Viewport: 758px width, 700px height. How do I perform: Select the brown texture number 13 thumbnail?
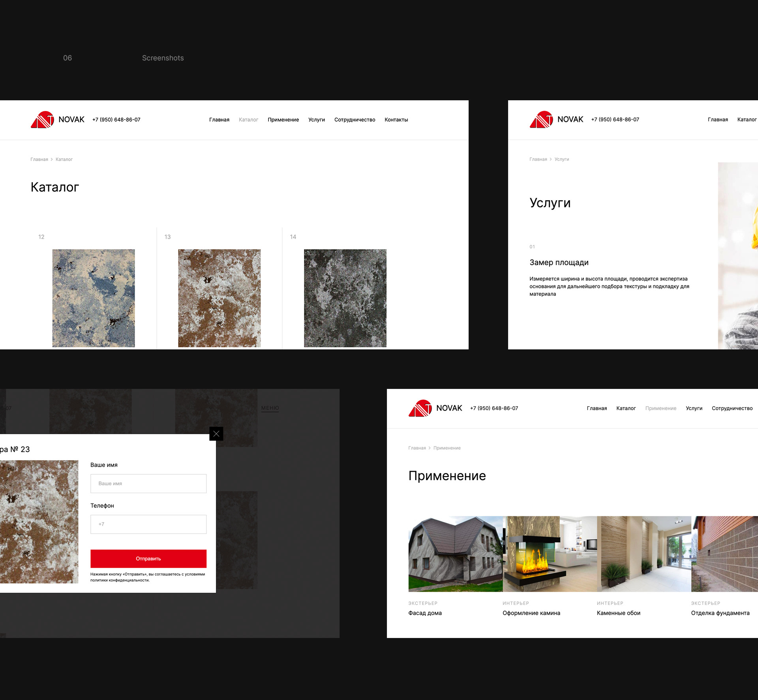tap(219, 298)
